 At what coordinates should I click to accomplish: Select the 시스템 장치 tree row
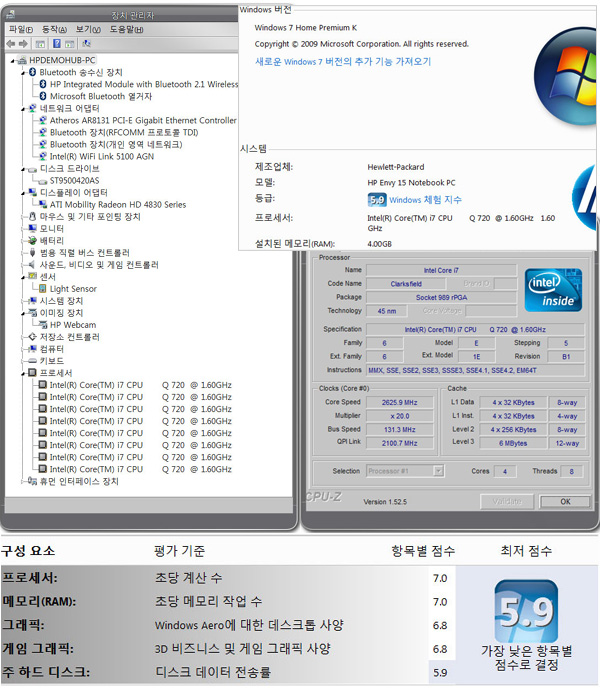tap(61, 301)
